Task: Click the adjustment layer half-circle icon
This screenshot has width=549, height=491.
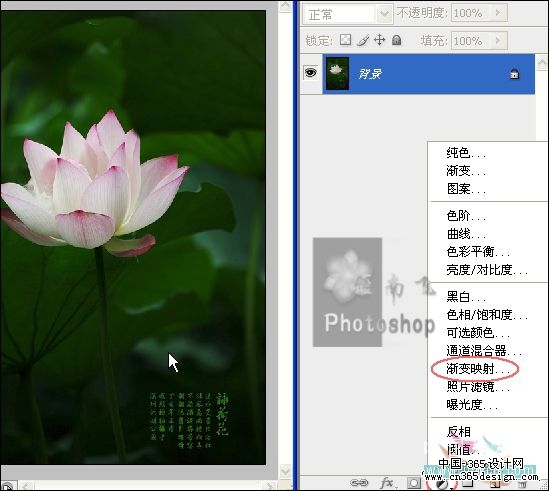Action: click(442, 484)
